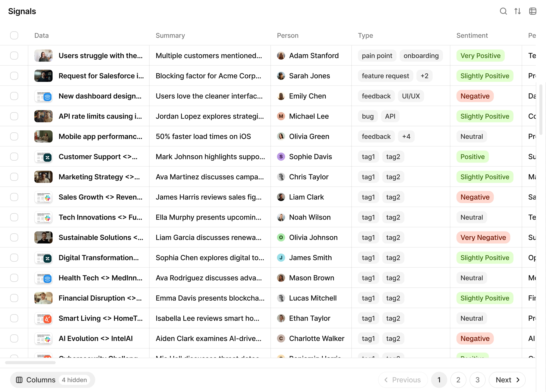Click the columns icon on the Columns button

pos(19,380)
